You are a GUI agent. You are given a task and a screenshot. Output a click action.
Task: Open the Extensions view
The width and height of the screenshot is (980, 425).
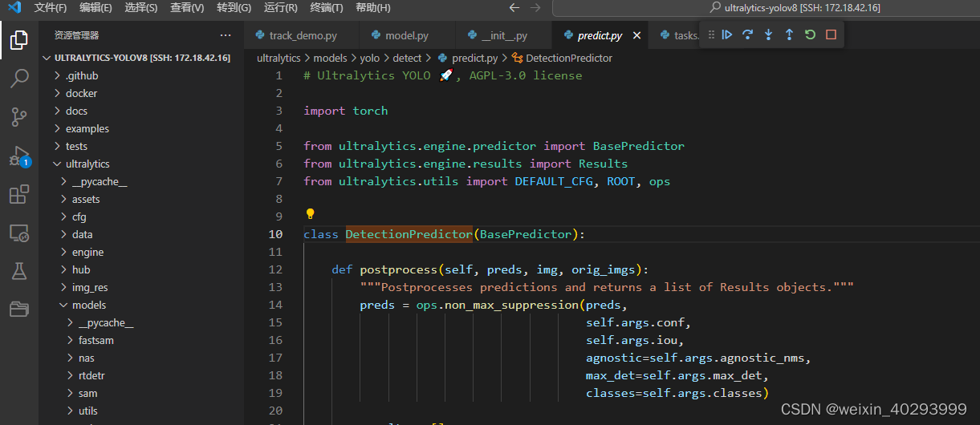19,194
